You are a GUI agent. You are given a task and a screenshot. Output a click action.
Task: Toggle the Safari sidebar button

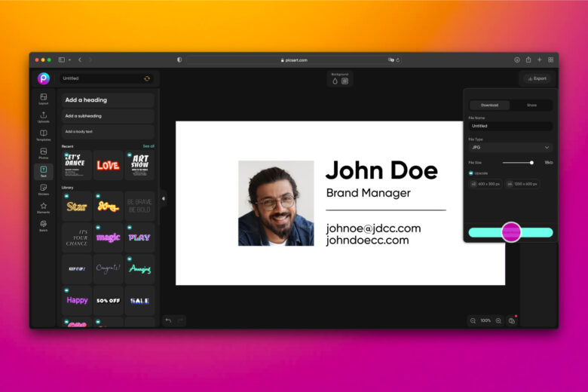pos(62,60)
